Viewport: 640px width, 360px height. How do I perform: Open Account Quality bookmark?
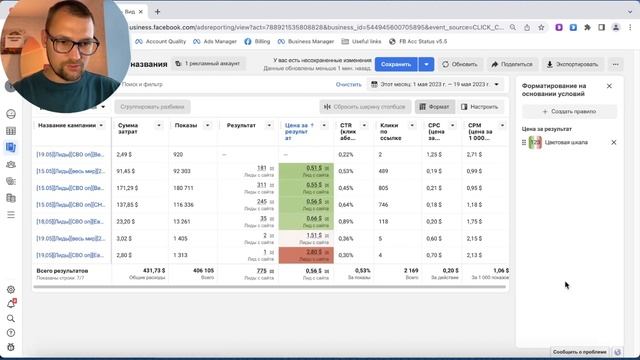[160, 42]
